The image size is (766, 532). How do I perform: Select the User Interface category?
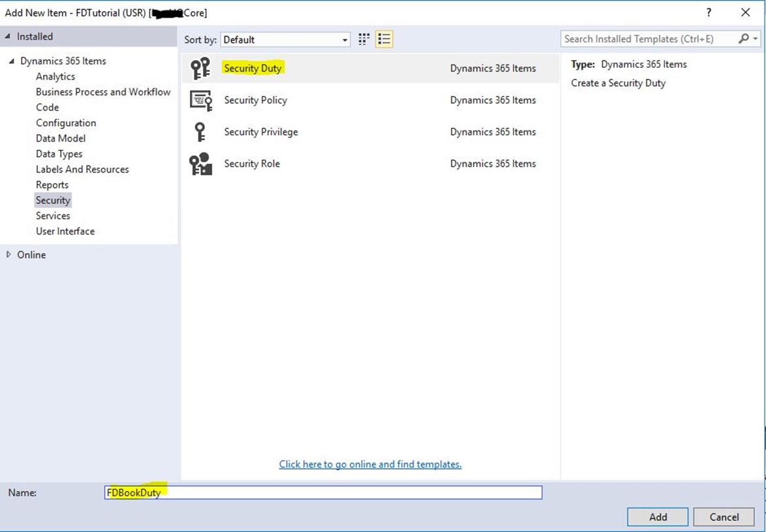(x=65, y=231)
